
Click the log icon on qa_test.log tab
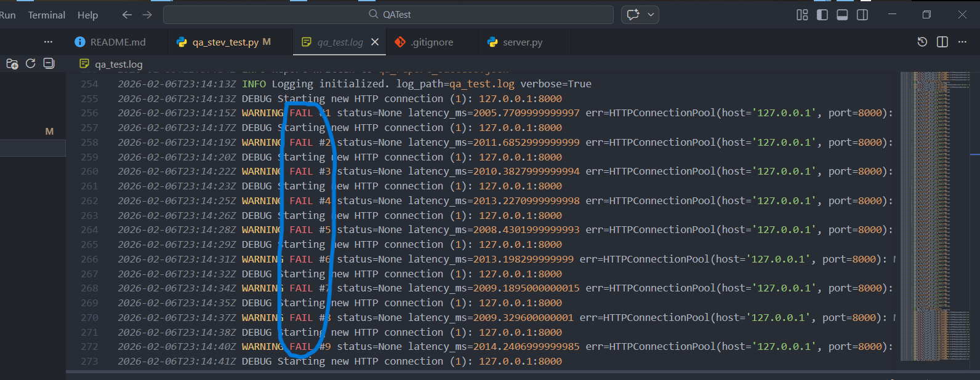(x=307, y=42)
